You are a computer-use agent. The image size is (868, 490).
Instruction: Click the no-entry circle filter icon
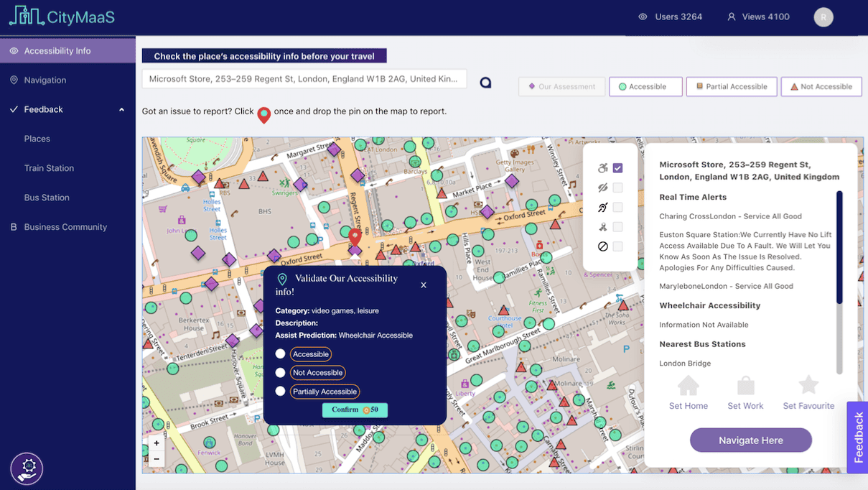tap(602, 246)
